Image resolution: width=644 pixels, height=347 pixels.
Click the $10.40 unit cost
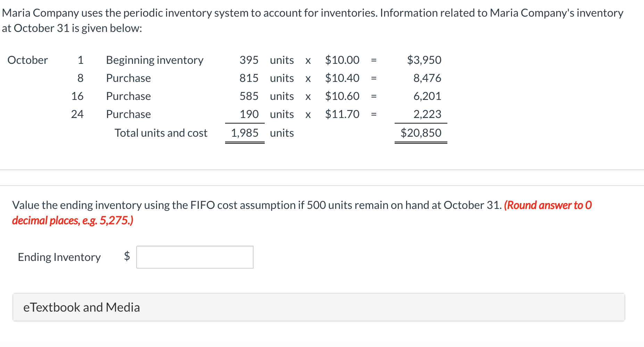(342, 78)
